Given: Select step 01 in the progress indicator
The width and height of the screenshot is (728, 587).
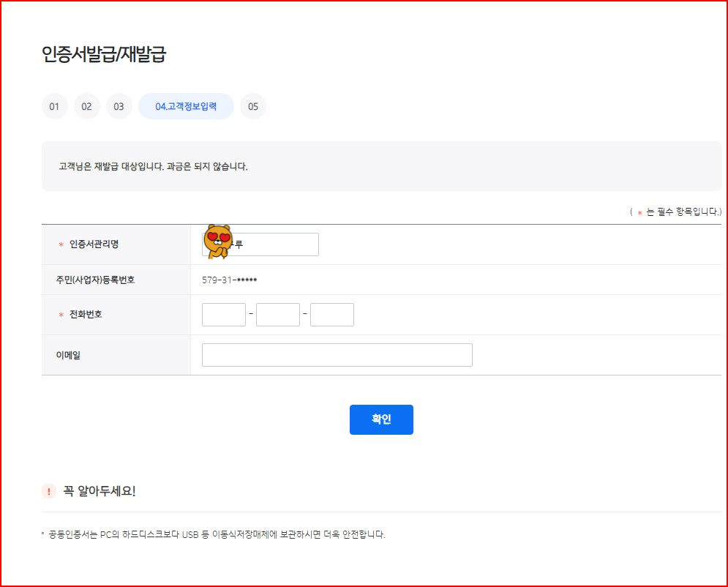Looking at the screenshot, I should point(54,106).
